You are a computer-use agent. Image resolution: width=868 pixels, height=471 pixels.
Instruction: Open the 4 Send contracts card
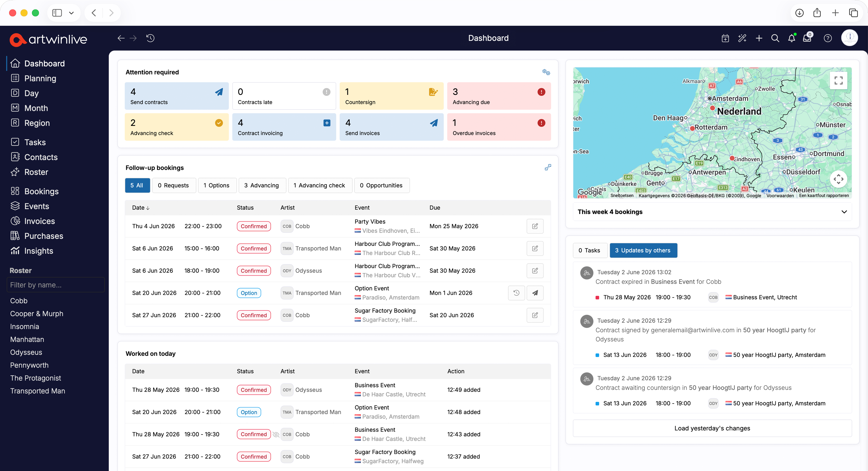coord(177,96)
